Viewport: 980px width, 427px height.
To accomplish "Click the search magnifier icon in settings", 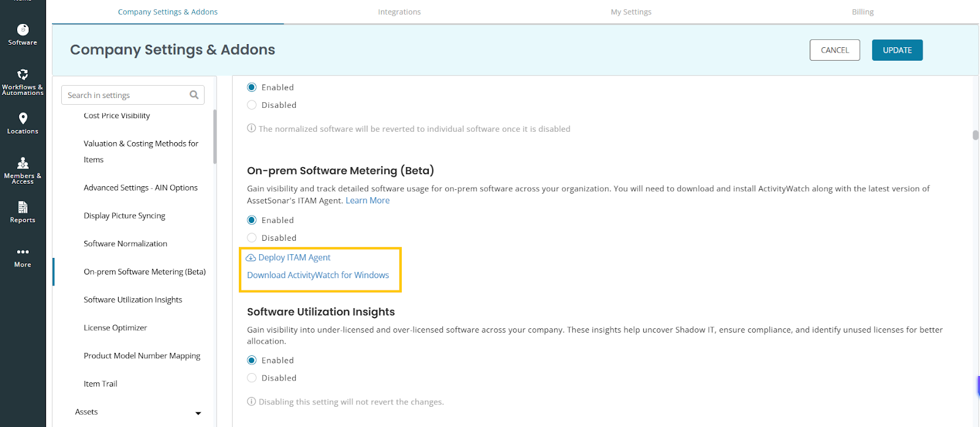I will pyautogui.click(x=194, y=95).
